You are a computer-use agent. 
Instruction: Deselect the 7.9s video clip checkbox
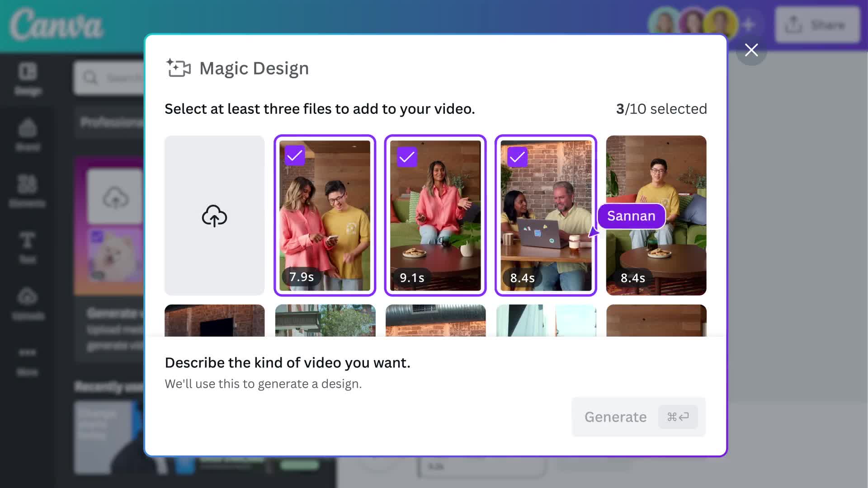pyautogui.click(x=295, y=155)
